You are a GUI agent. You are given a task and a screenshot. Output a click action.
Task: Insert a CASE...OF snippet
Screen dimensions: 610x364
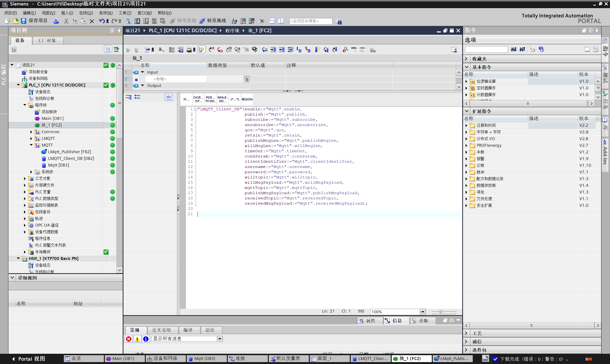pyautogui.click(x=198, y=99)
